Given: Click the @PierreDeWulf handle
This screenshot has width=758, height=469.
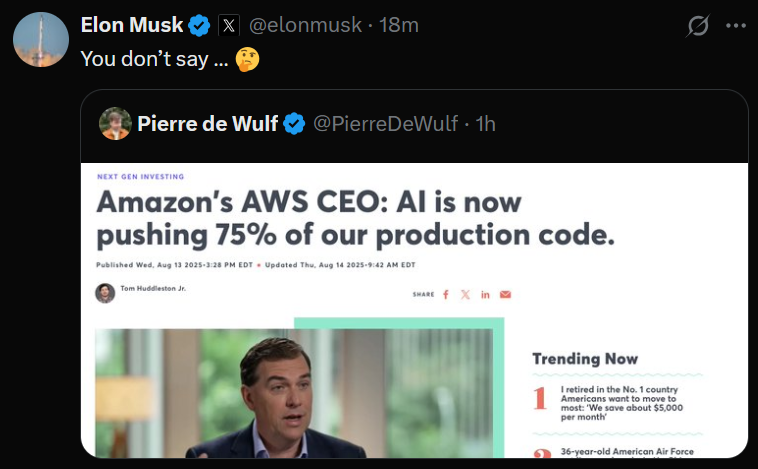Looking at the screenshot, I should pos(386,123).
